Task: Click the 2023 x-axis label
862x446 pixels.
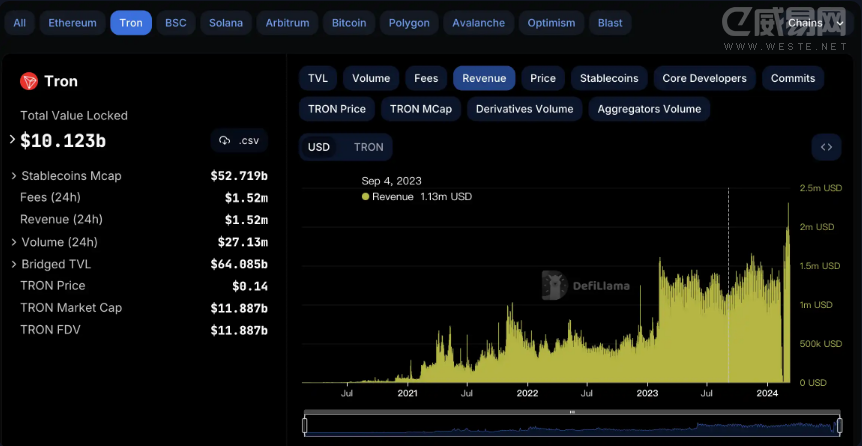Action: click(x=647, y=393)
